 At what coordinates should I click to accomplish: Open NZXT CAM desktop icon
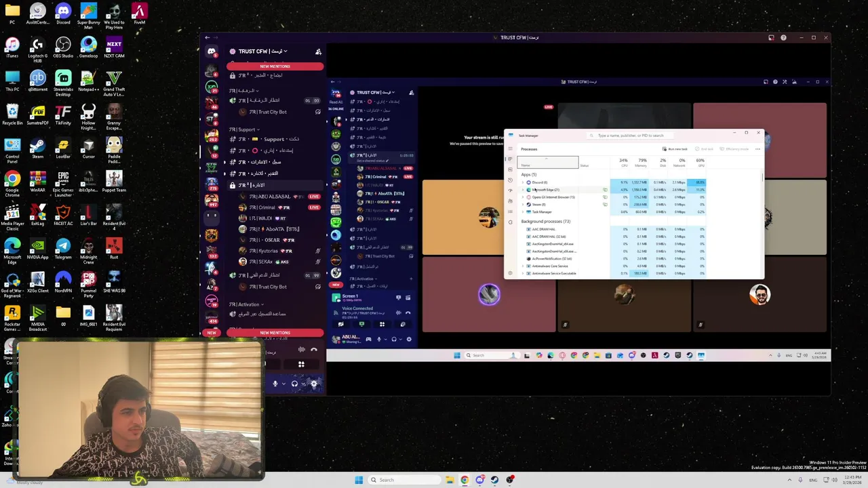(114, 48)
